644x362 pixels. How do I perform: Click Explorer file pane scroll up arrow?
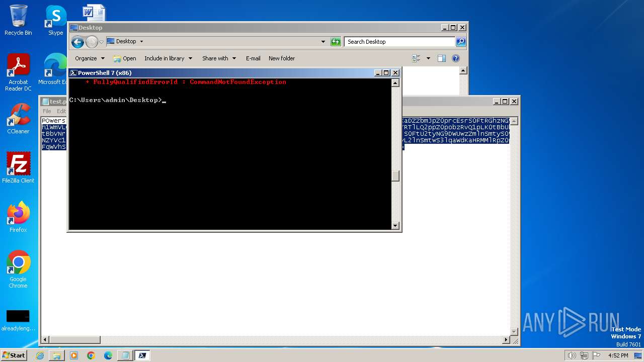pos(463,71)
